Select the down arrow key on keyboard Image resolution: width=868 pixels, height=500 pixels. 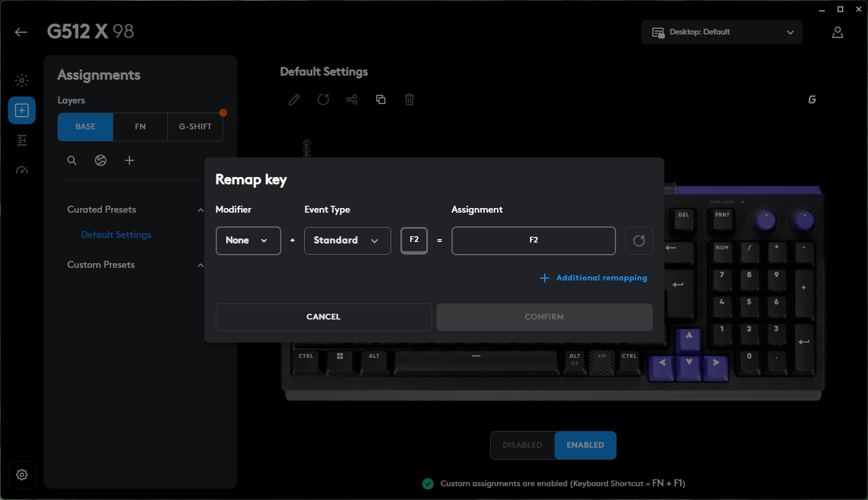689,368
